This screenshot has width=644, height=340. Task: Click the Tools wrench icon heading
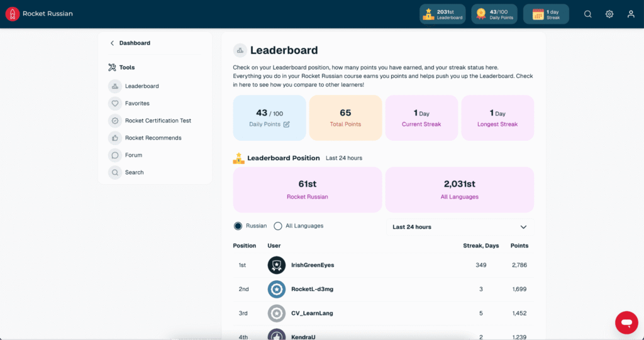(x=112, y=67)
